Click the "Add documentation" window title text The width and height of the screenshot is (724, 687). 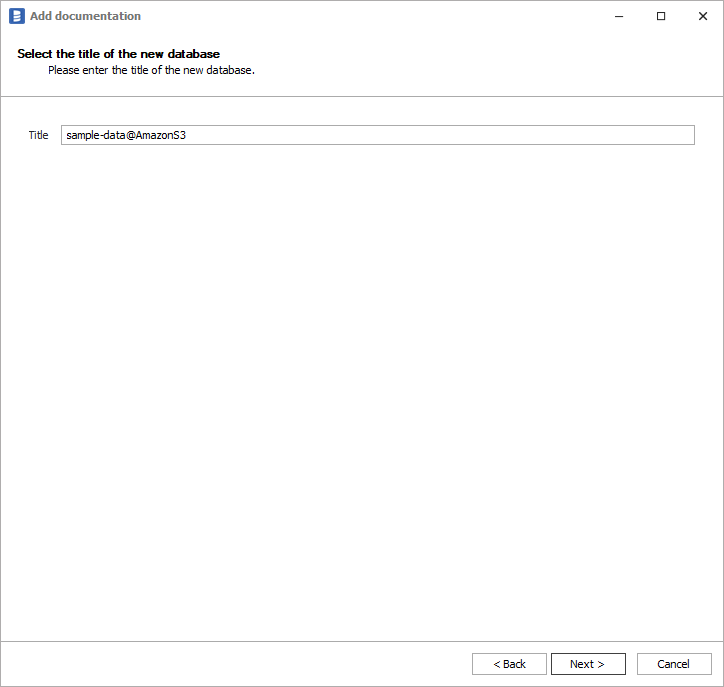pyautogui.click(x=85, y=16)
